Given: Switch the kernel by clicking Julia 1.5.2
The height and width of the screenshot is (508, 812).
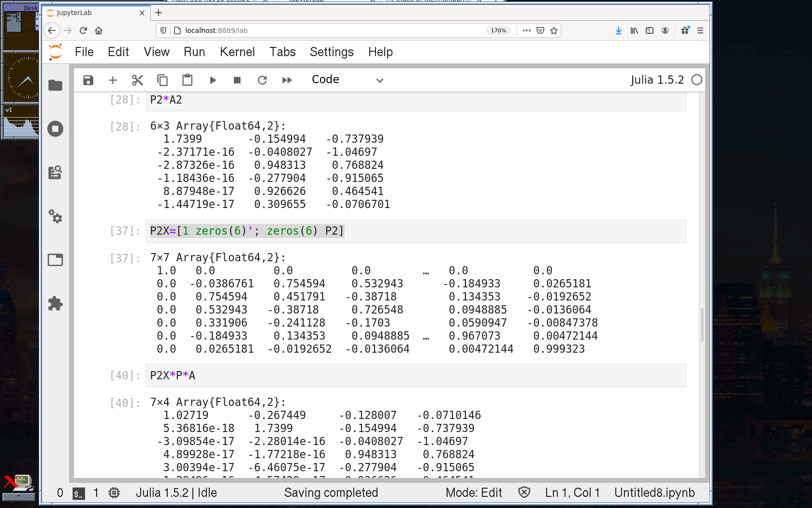Looking at the screenshot, I should [657, 80].
